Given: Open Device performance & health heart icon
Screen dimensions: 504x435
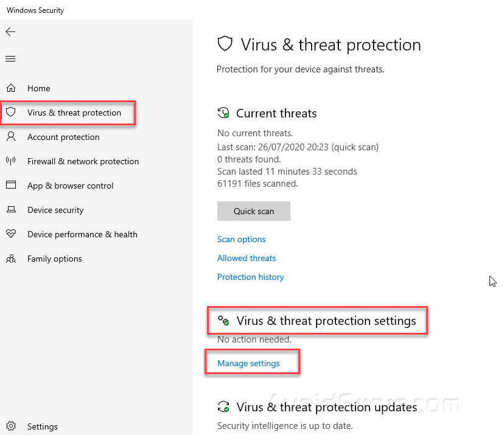Looking at the screenshot, I should click(x=11, y=234).
